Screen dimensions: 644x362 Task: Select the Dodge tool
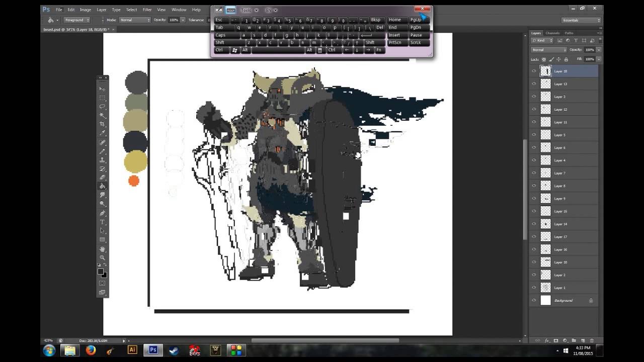(102, 204)
